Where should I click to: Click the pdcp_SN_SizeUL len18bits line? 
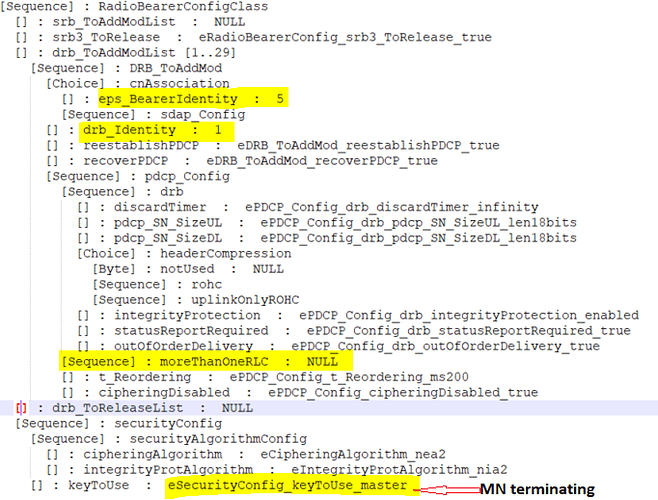tap(327, 223)
